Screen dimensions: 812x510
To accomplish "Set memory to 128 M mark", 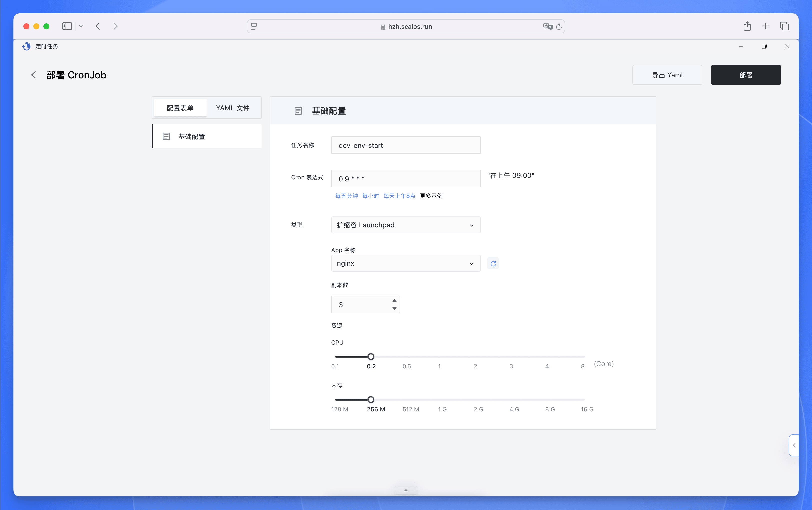I will point(340,409).
